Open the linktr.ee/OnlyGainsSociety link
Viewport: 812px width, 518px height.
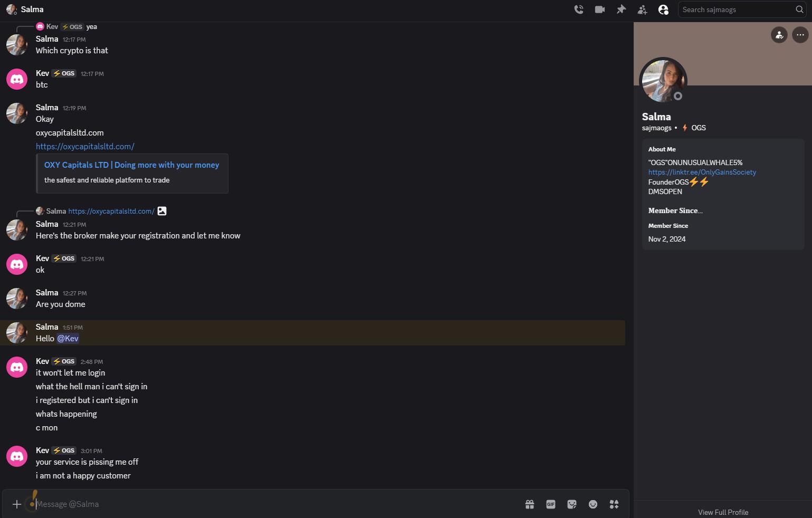[702, 172]
